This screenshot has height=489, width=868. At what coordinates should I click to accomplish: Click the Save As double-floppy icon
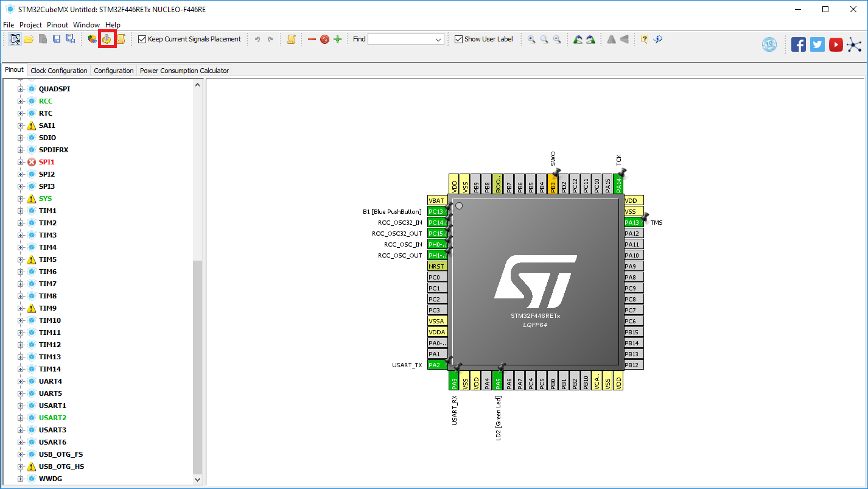(x=70, y=39)
